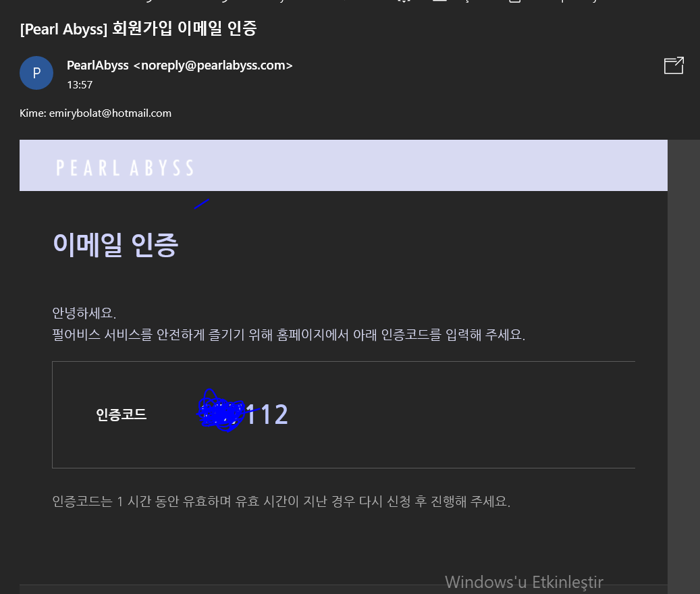This screenshot has width=700, height=594.
Task: Click the PearlAbyss sender avatar 'P'
Action: 36,73
